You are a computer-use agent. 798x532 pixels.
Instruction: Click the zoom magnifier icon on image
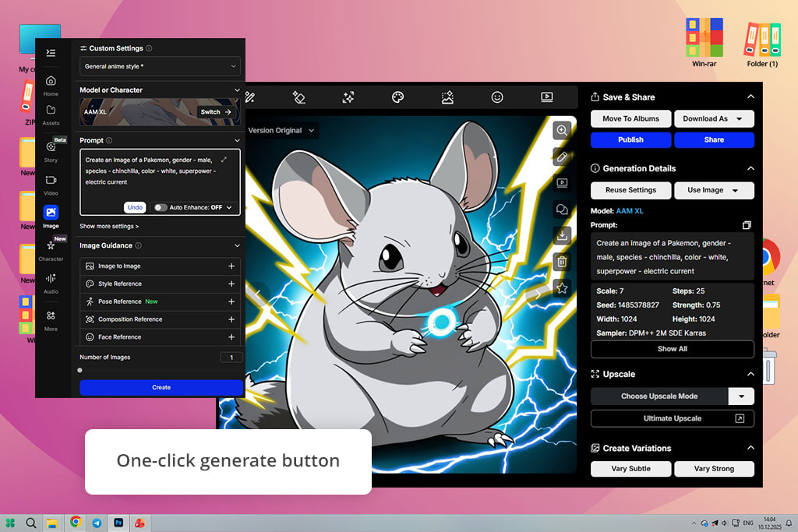562,130
